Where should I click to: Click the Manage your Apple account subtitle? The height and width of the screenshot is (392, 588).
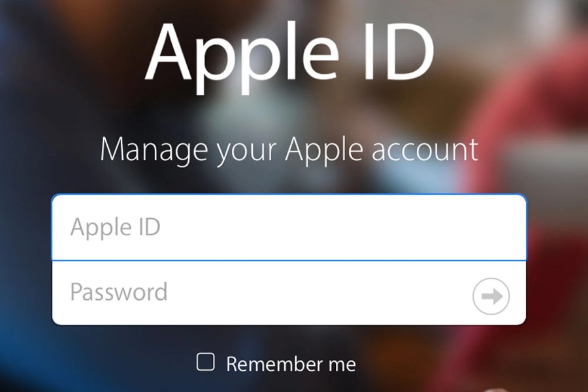point(289,150)
